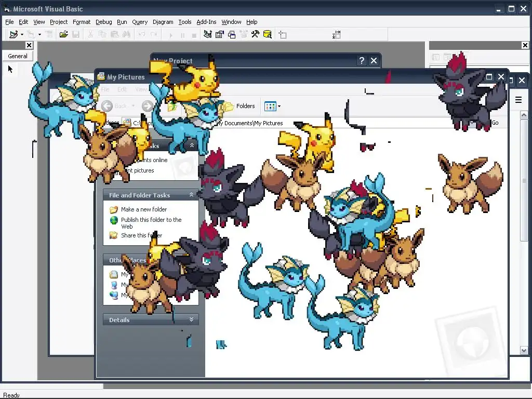Open the Format menu
532x399 pixels.
pos(82,22)
